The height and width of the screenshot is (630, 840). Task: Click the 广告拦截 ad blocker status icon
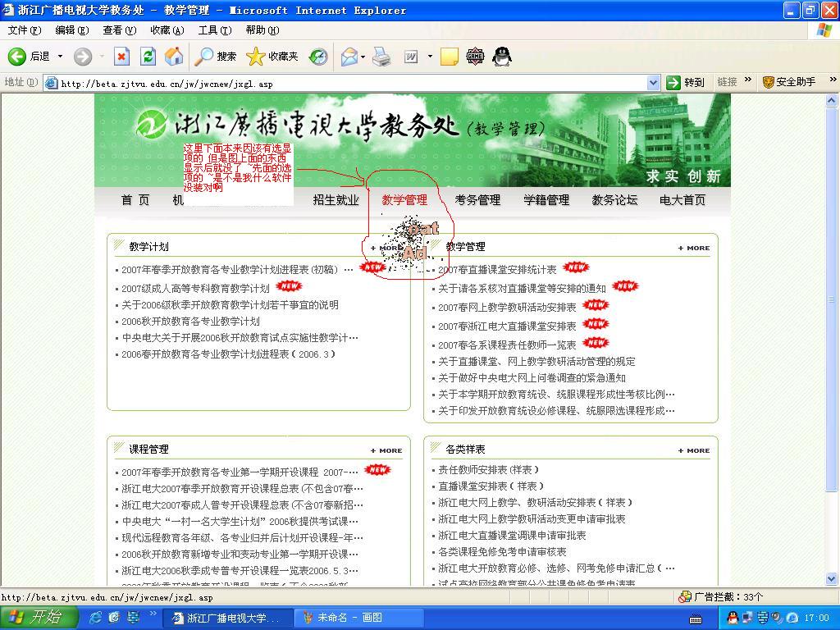tap(685, 597)
